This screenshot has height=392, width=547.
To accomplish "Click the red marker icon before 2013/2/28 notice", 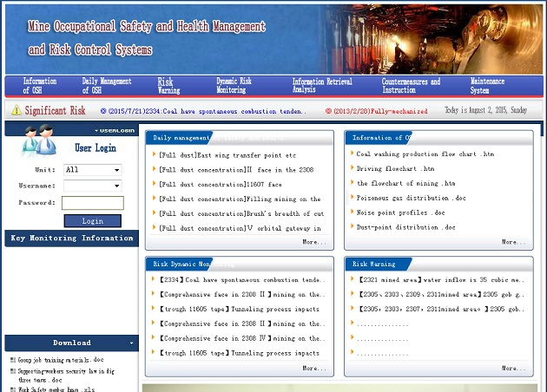I will click(328, 111).
